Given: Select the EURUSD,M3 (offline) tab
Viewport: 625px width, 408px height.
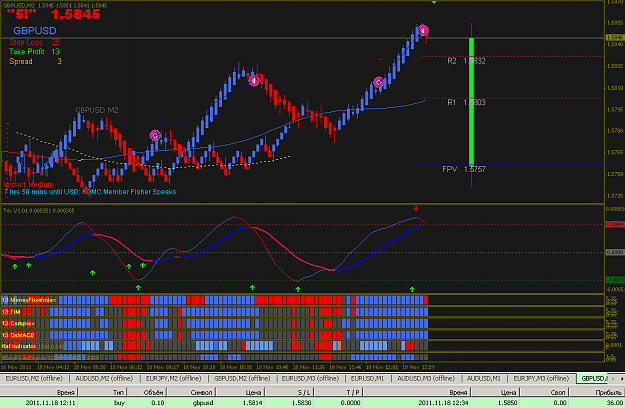Looking at the screenshot, I should click(311, 378).
